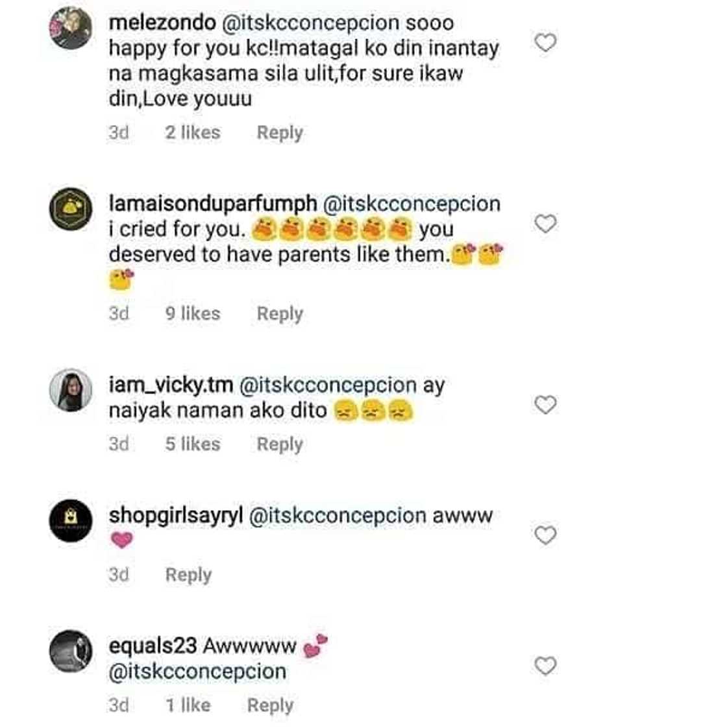Viewport: 727px width, 728px height.
Task: Open melezondo's profile picture
Action: (x=71, y=29)
